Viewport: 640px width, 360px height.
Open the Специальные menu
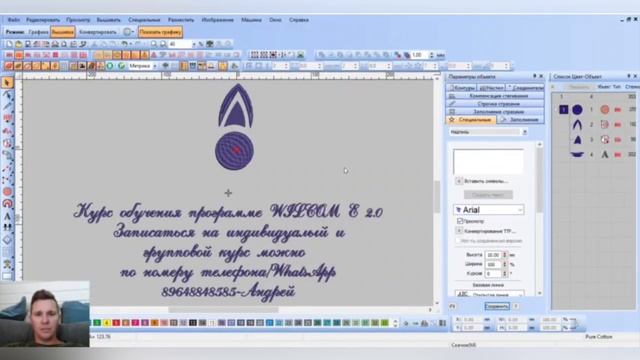144,20
